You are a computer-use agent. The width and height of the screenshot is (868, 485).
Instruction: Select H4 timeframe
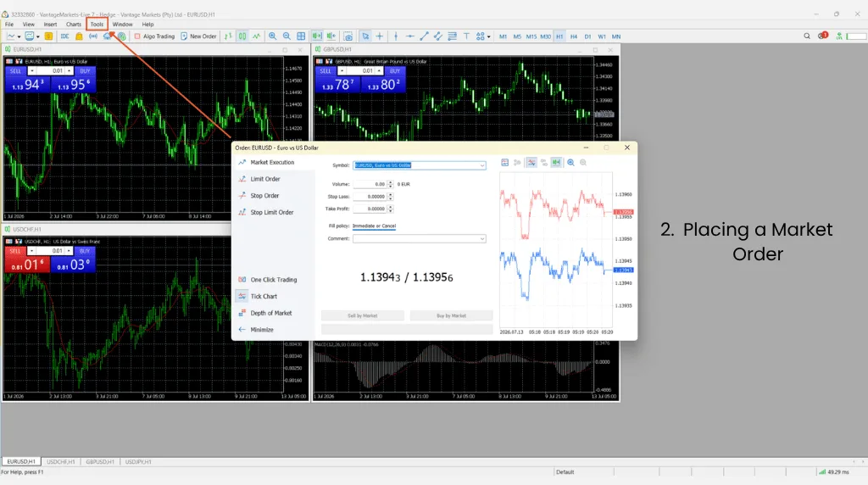click(574, 36)
